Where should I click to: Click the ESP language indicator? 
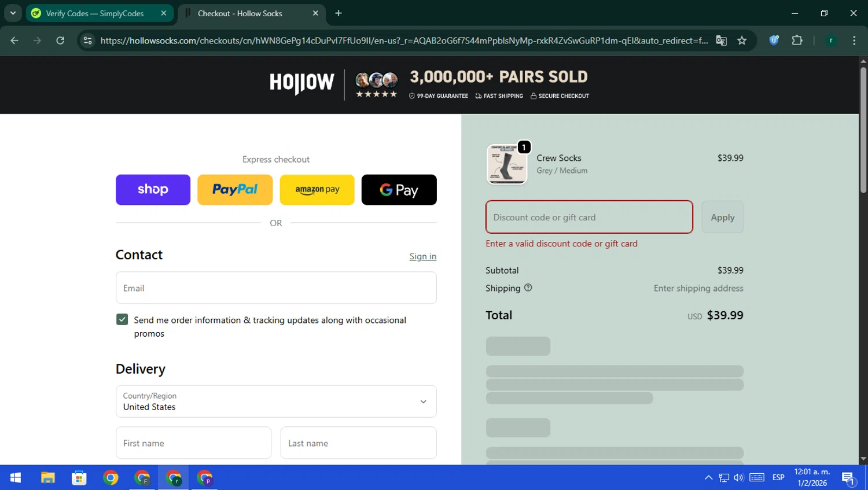(x=778, y=478)
